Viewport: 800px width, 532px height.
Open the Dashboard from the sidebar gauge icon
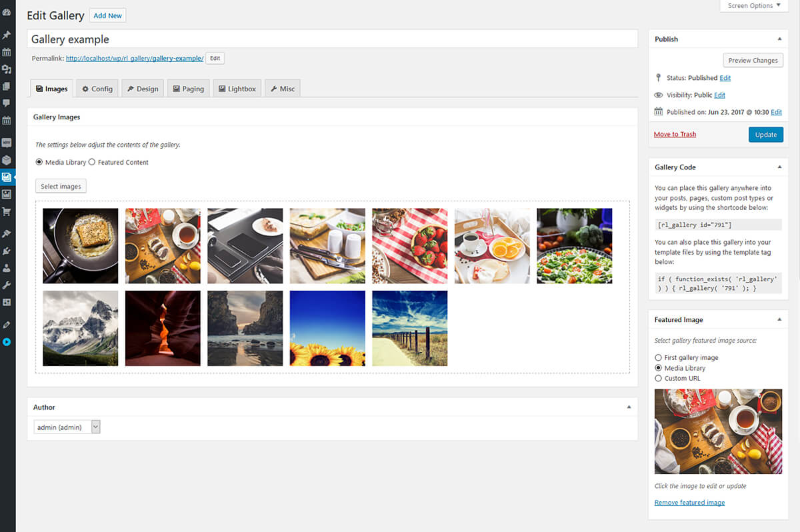(x=7, y=12)
